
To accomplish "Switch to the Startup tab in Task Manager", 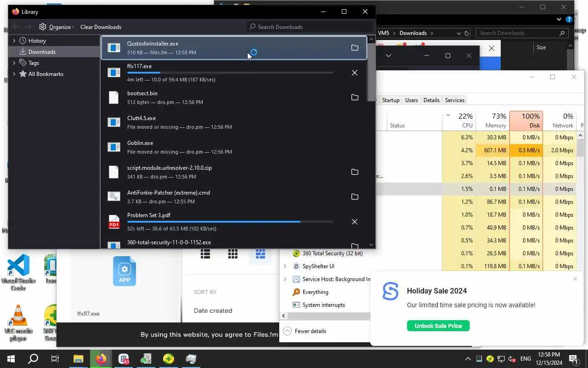I will coord(390,100).
